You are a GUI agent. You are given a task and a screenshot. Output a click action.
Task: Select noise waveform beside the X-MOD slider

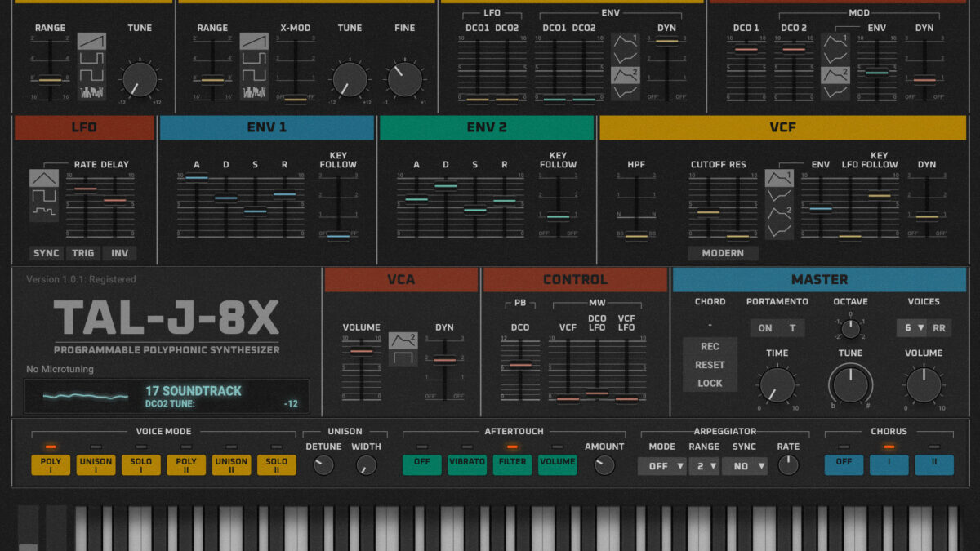[x=253, y=92]
